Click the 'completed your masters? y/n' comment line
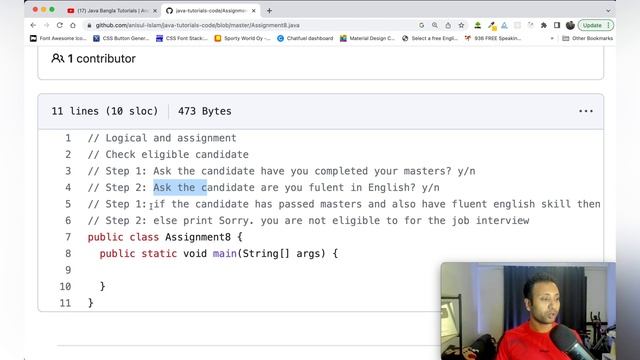The height and width of the screenshot is (360, 640). click(281, 171)
